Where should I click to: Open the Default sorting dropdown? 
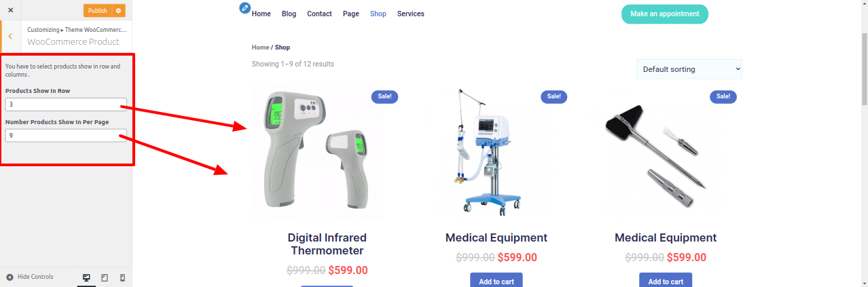[689, 69]
